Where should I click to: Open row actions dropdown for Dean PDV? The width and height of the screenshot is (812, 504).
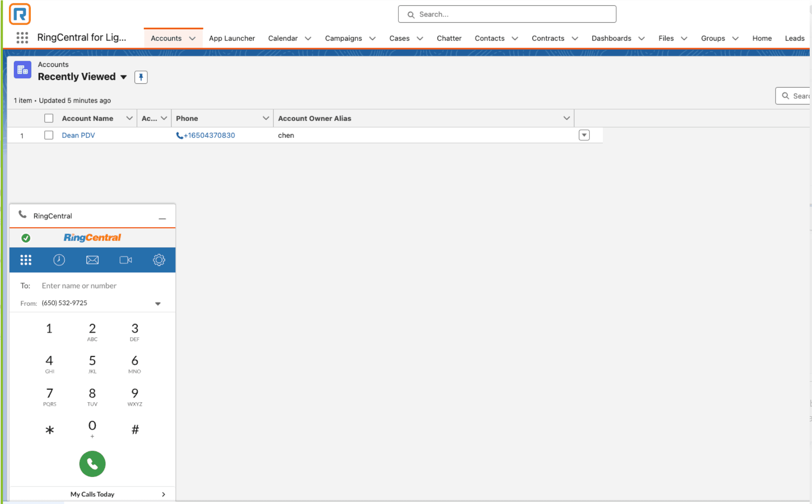(x=584, y=135)
